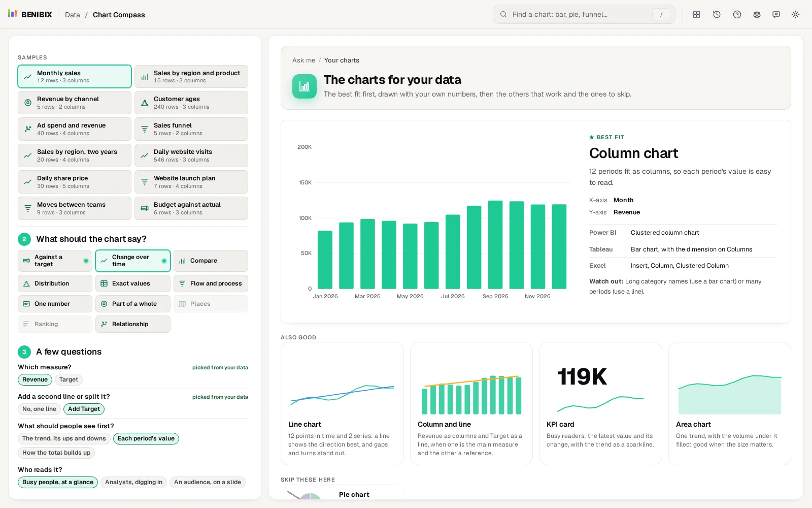Focus the Find a chart search field
The width and height of the screenshot is (812, 508).
(584, 14)
